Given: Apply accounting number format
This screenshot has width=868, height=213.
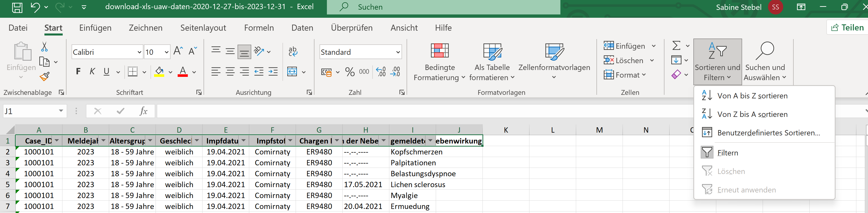Looking at the screenshot, I should point(326,72).
